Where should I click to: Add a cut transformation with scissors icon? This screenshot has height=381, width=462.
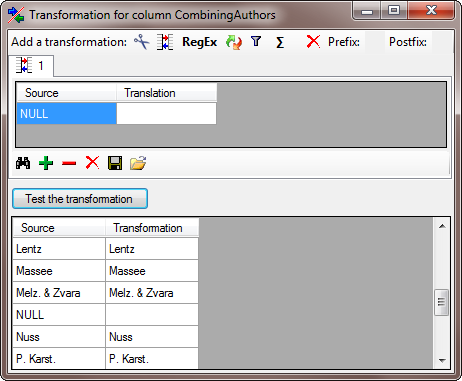point(142,42)
